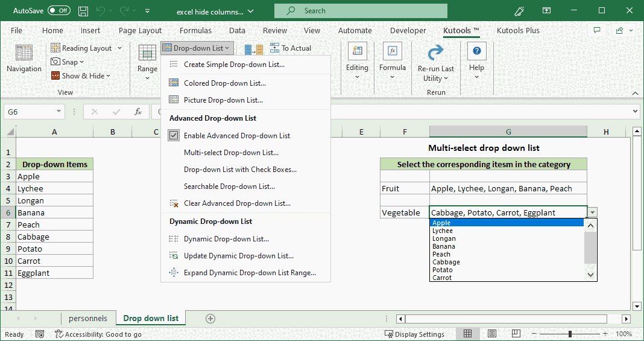The image size is (644, 341).
Task: Click Accessibility: Good to go status
Action: tap(98, 334)
